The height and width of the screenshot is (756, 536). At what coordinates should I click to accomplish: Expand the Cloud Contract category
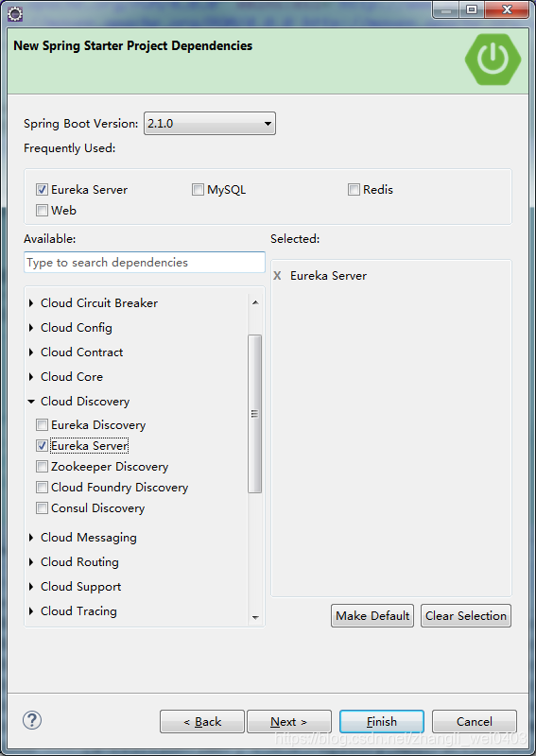pos(31,352)
